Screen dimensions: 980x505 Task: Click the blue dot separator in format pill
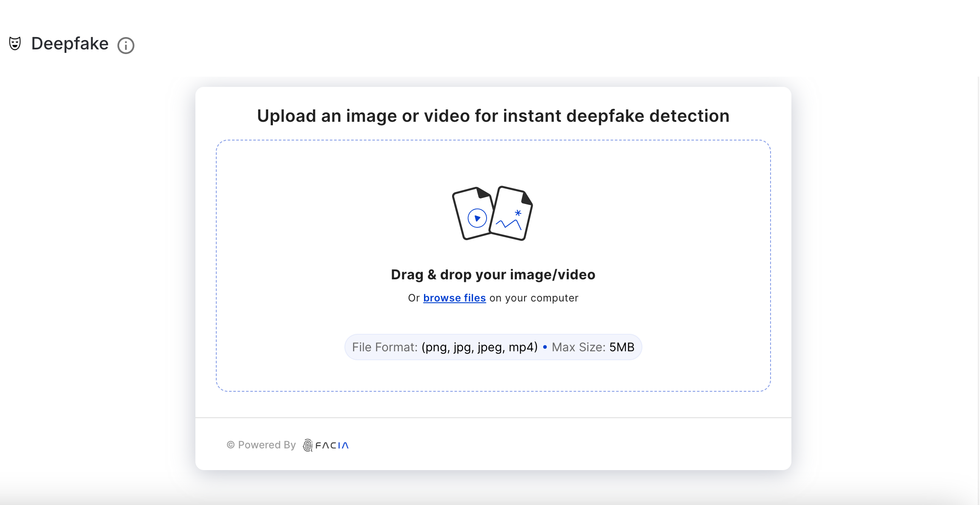click(545, 347)
